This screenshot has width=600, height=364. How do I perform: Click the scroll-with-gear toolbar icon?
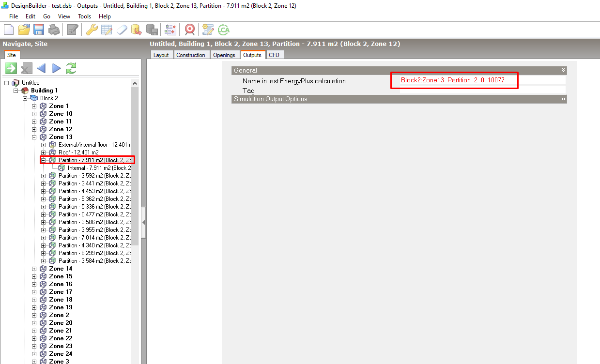click(x=208, y=30)
